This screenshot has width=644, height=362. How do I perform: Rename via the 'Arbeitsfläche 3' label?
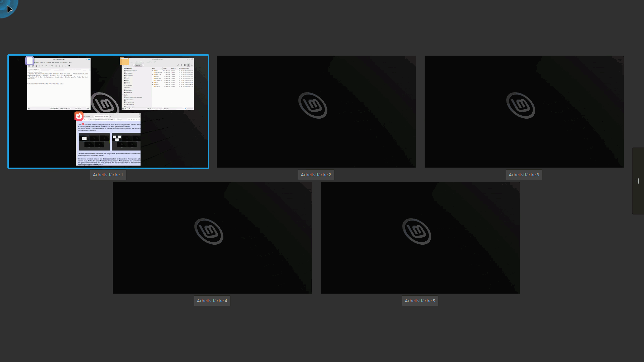(x=524, y=175)
